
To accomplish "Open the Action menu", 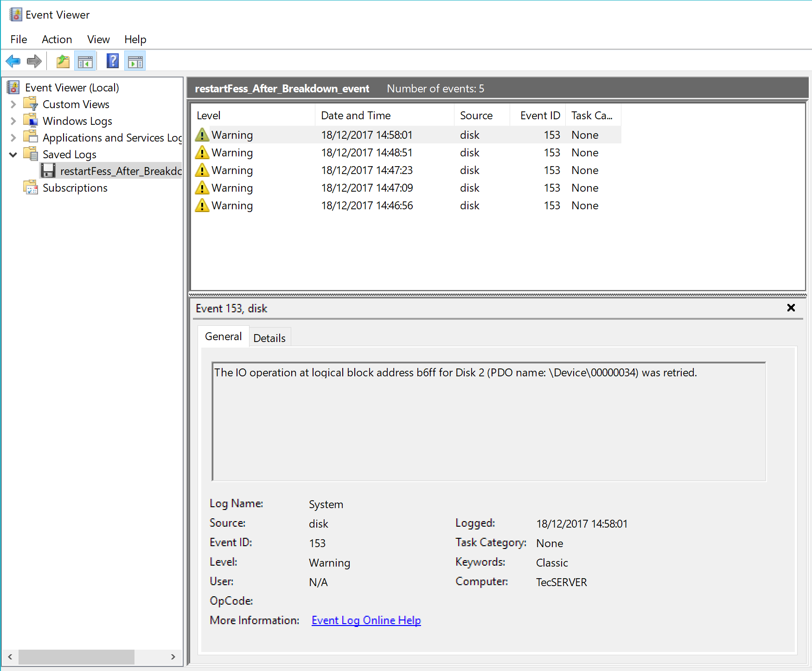I will (57, 39).
